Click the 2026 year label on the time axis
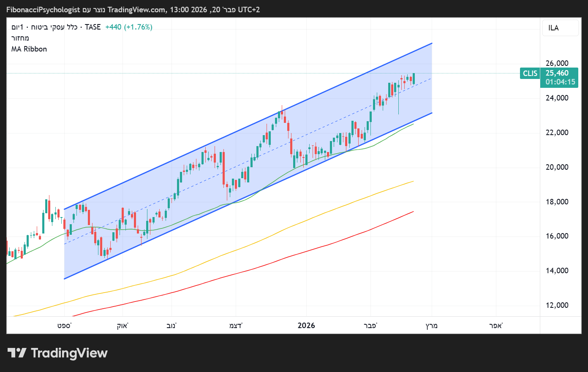588x372 pixels. 306,326
